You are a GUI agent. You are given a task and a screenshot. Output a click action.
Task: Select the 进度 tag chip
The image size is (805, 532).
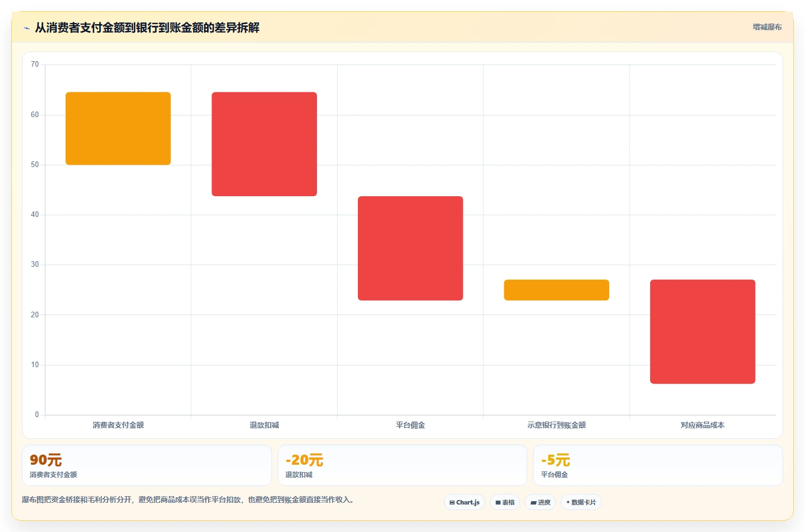[x=540, y=502]
